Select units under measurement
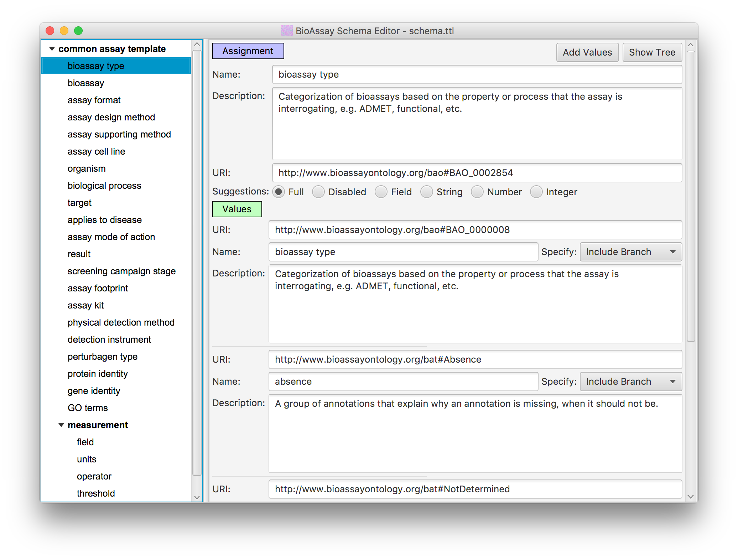 pyautogui.click(x=116, y=459)
